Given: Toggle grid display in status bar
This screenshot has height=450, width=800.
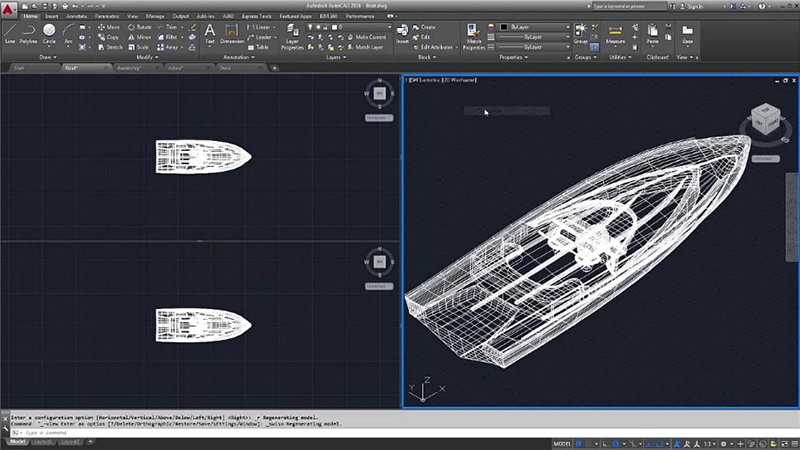Looking at the screenshot, I should point(579,444).
